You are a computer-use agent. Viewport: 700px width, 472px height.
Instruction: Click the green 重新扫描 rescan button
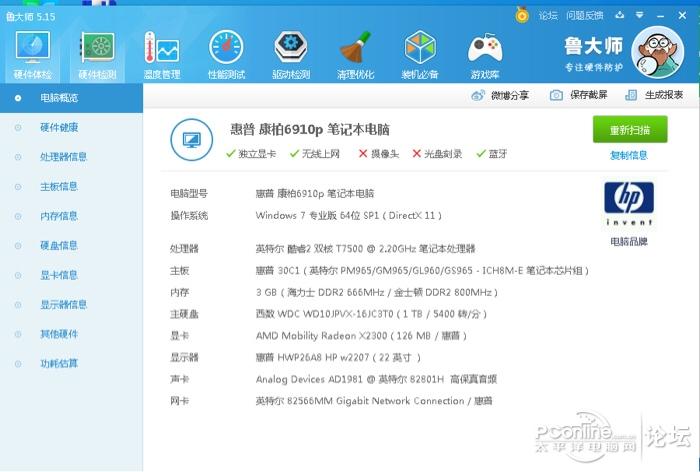tap(630, 129)
